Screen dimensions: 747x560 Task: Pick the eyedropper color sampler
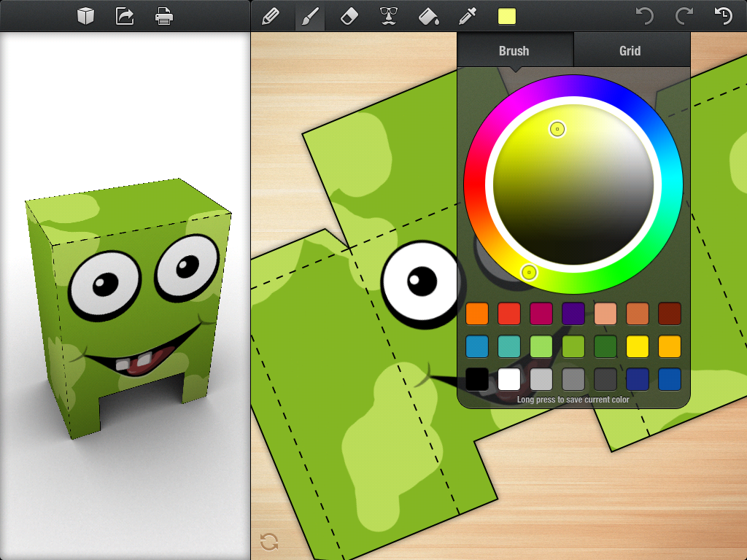[x=467, y=16]
